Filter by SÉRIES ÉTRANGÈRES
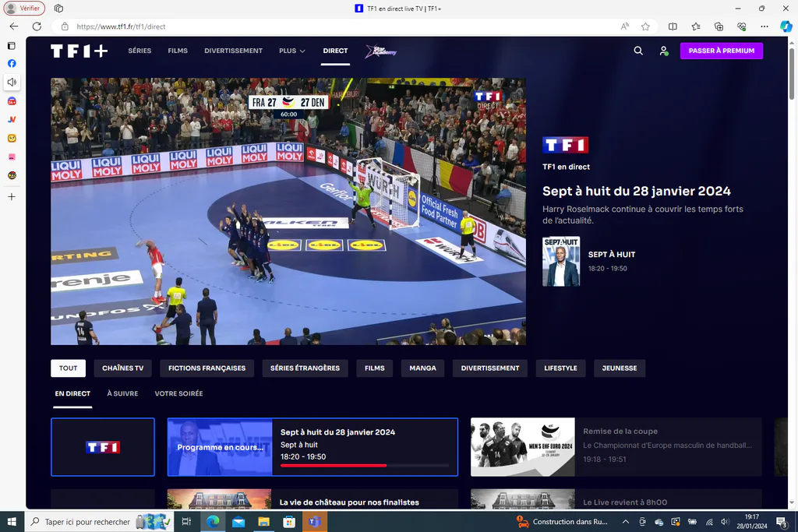The height and width of the screenshot is (532, 798). (x=305, y=368)
